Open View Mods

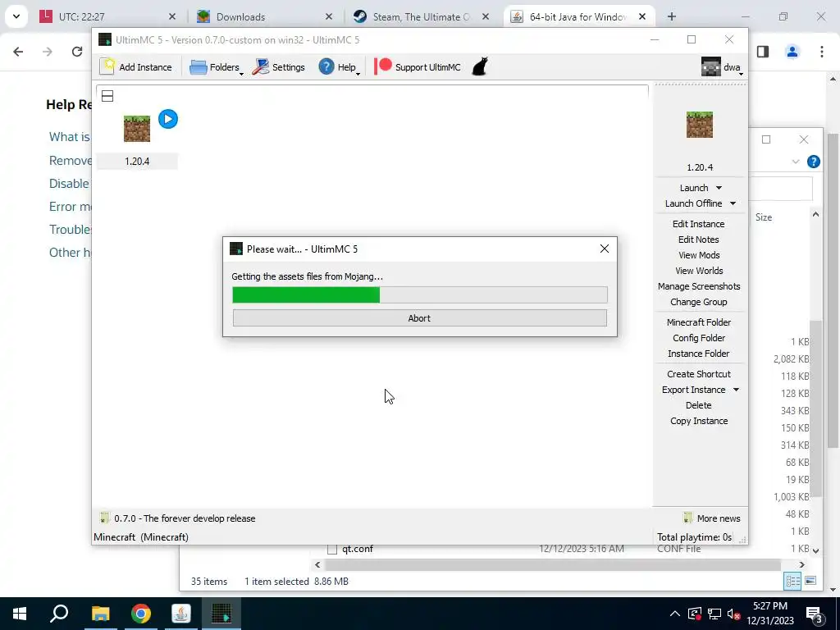click(x=699, y=255)
